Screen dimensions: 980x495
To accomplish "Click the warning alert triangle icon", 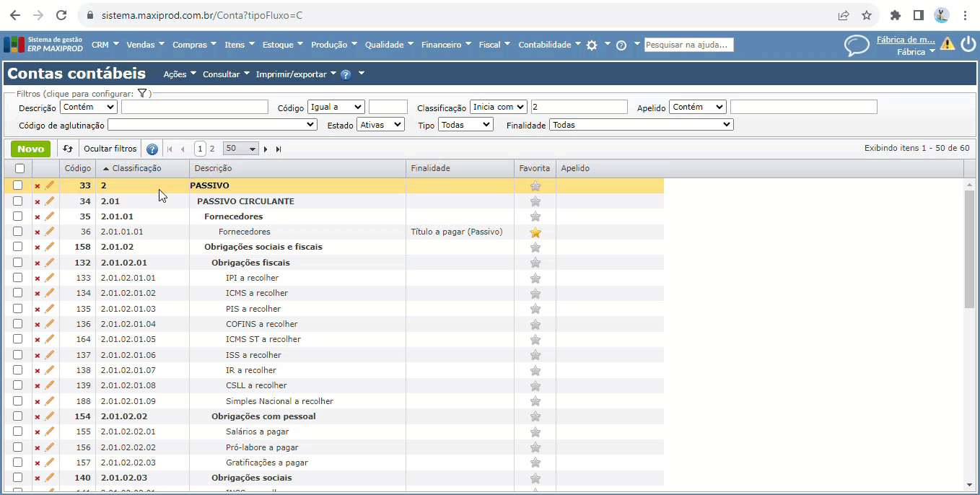I will click(948, 44).
